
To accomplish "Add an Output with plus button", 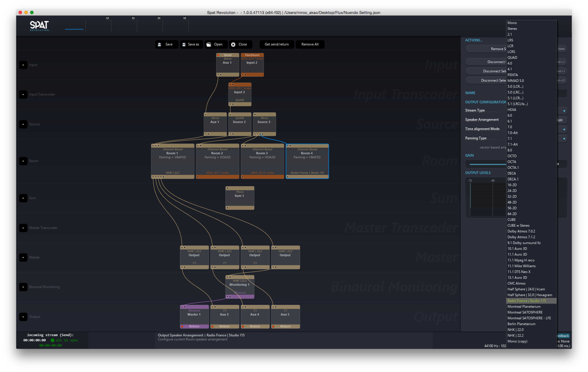I will pos(23,317).
